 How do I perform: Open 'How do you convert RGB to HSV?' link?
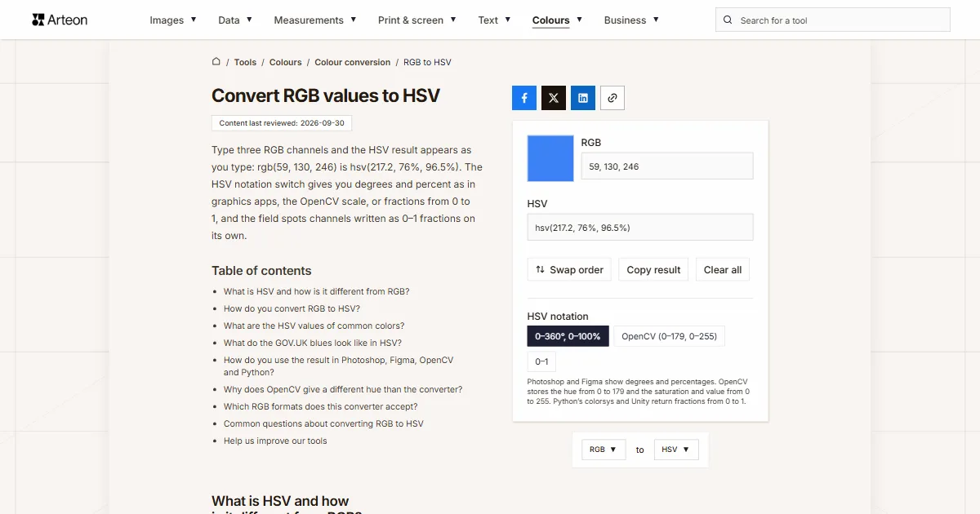(292, 308)
